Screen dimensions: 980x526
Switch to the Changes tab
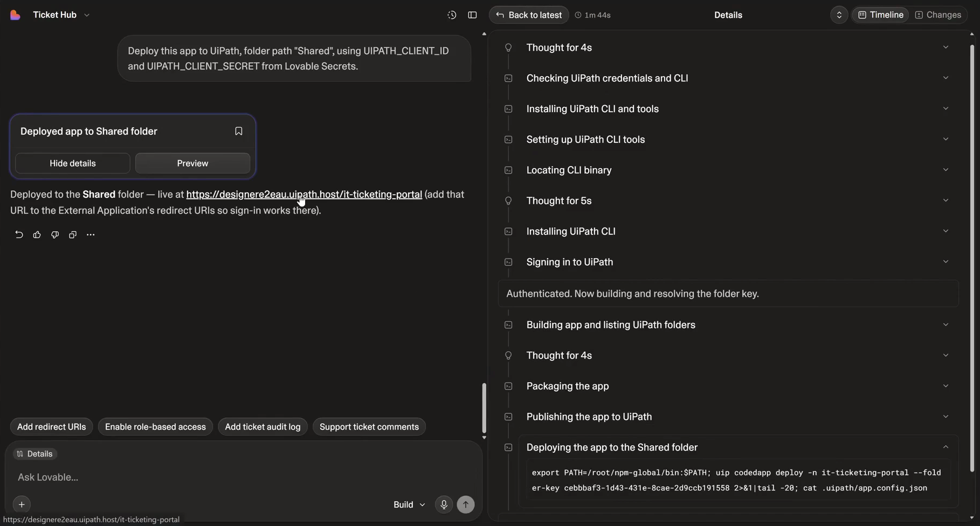point(938,15)
